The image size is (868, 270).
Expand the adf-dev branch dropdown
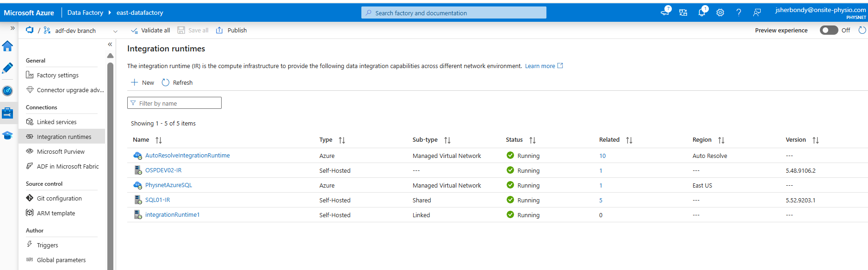[115, 31]
